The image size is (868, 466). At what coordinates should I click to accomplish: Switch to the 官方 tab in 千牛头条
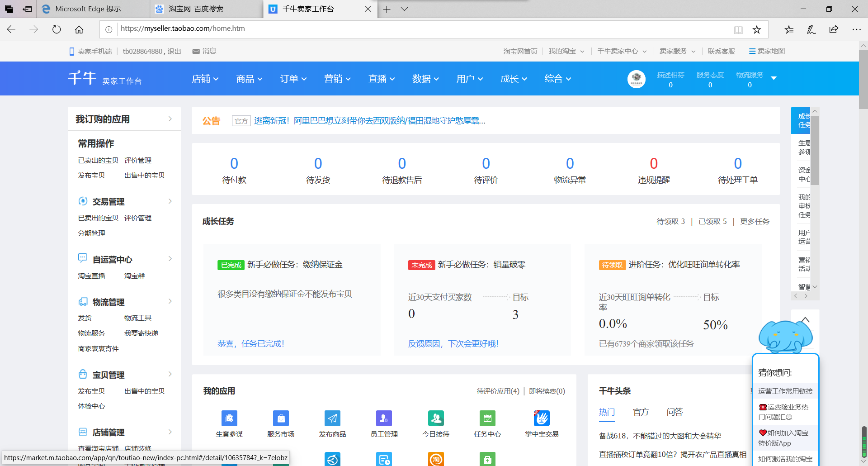pos(641,412)
